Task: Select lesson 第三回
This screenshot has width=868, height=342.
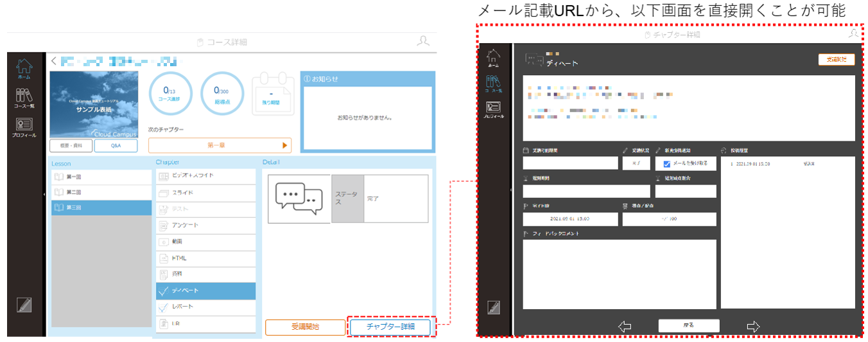Action: (101, 208)
